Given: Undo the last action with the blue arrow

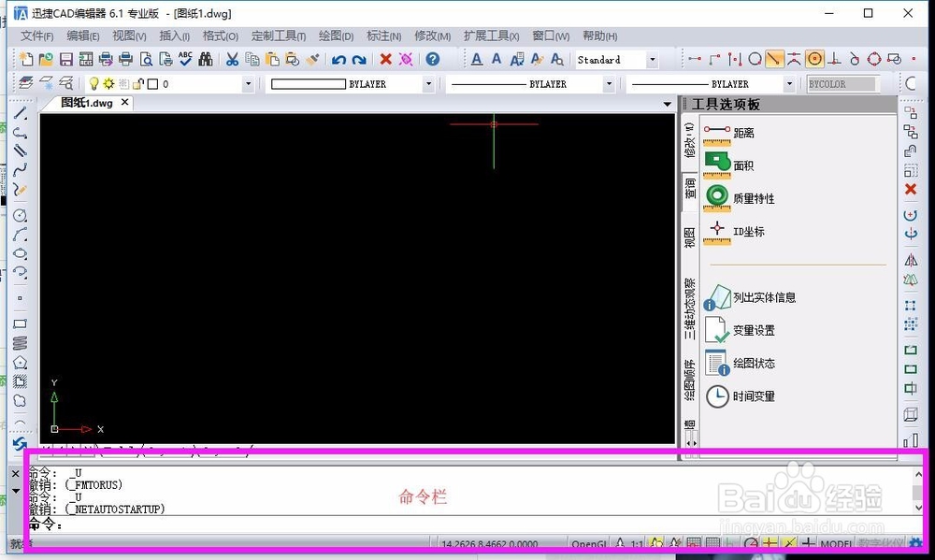Looking at the screenshot, I should pyautogui.click(x=338, y=60).
